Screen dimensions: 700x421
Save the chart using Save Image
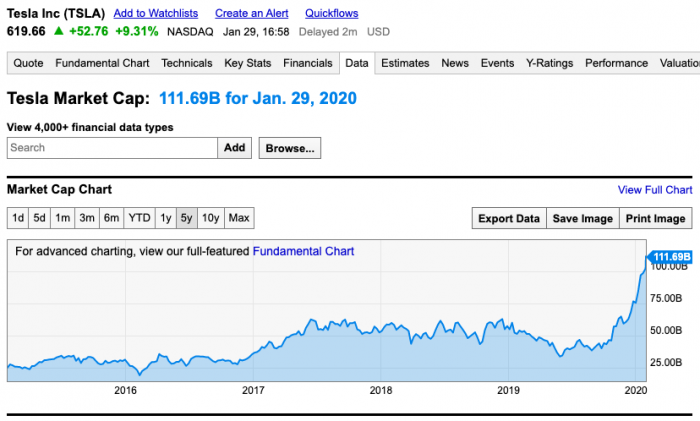point(582,219)
